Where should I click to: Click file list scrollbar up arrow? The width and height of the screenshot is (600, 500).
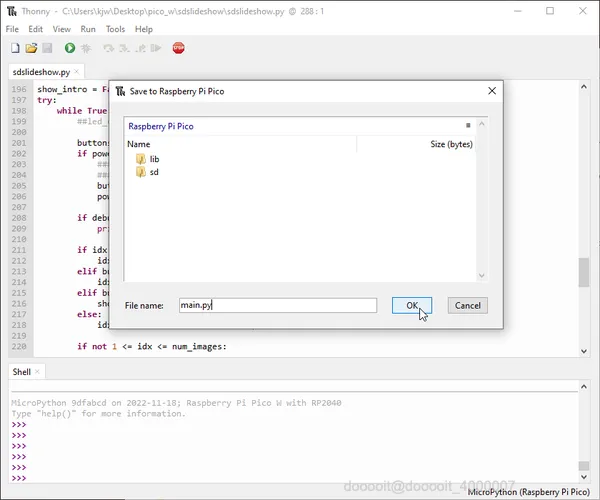(x=482, y=124)
